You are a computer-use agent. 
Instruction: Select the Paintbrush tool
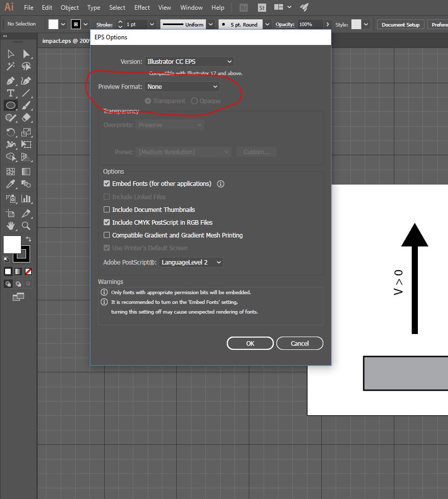(26, 105)
